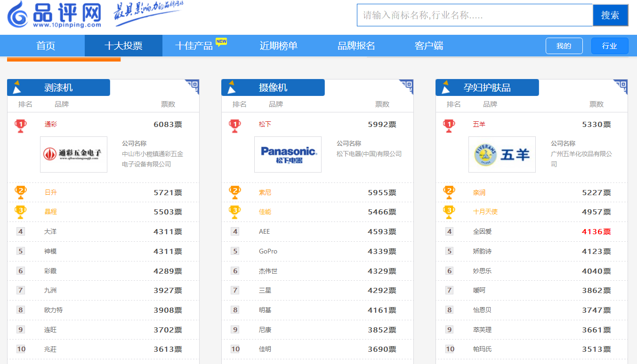Open the 三星 brand link

[x=265, y=290]
